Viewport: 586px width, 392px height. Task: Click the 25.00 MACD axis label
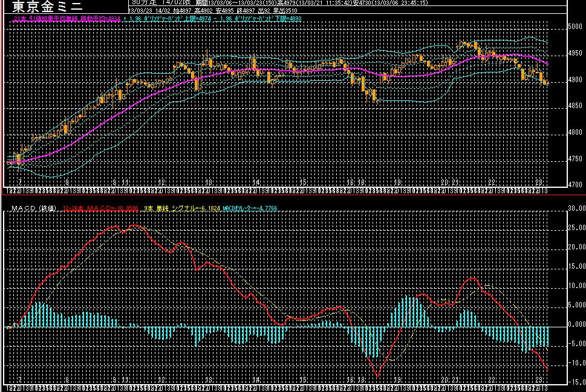pos(577,228)
